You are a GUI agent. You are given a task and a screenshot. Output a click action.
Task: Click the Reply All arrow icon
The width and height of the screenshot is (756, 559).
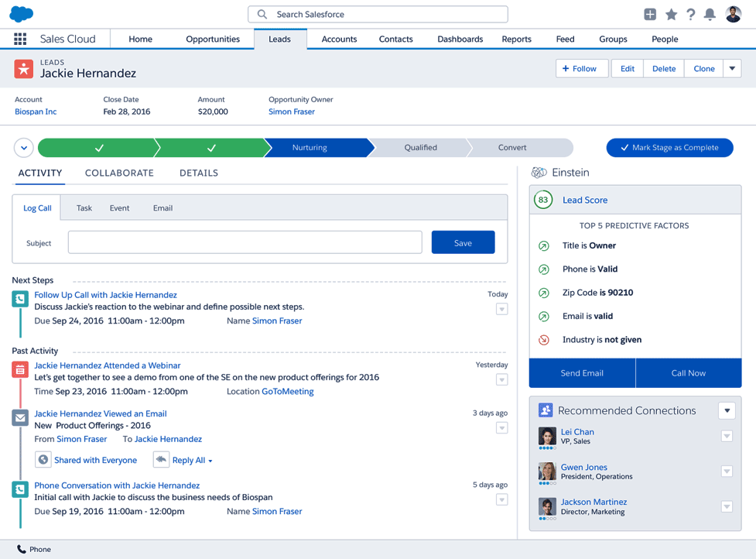[x=161, y=460]
